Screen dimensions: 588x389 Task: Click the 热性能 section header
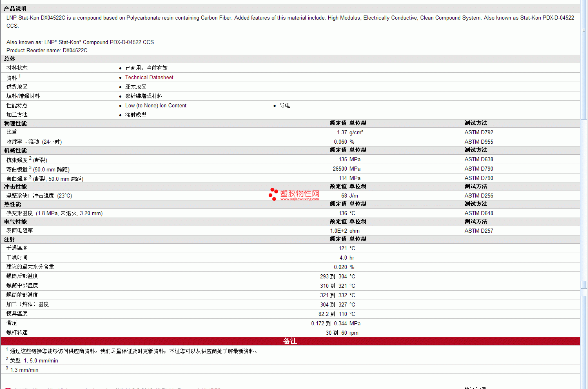point(12,204)
